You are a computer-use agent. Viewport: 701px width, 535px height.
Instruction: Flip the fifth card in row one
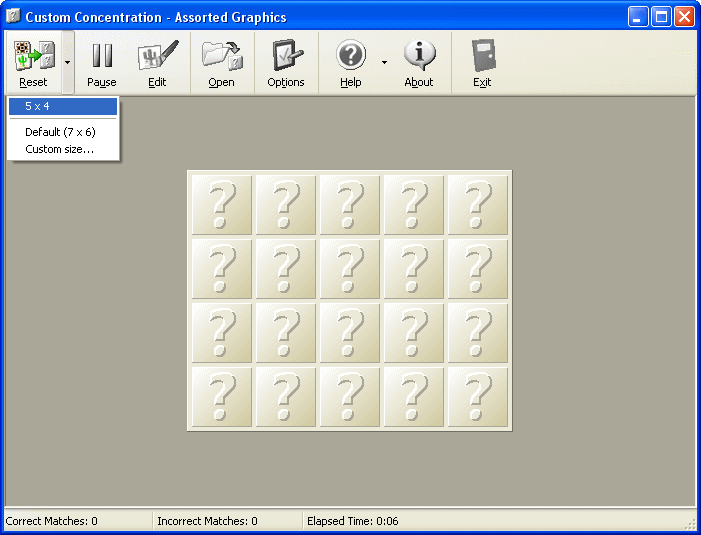tap(477, 205)
